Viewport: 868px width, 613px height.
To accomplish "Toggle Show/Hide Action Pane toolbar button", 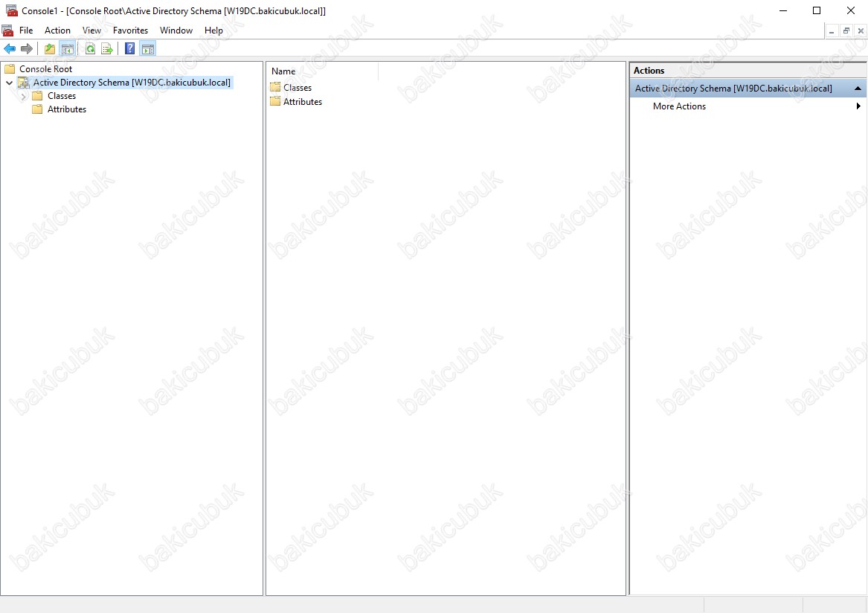I will 148,49.
